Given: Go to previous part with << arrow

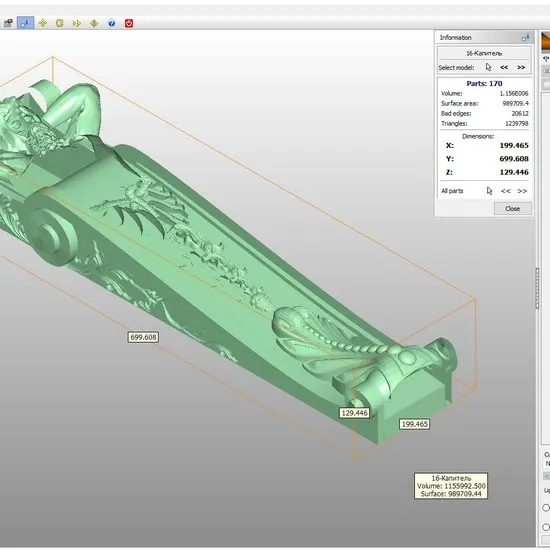Looking at the screenshot, I should pos(505,191).
